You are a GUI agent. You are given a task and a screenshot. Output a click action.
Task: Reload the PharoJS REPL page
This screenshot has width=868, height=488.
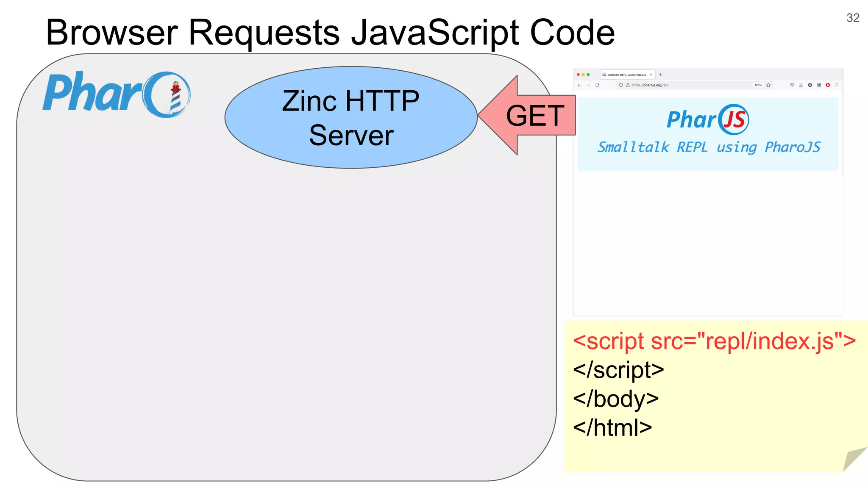click(597, 85)
